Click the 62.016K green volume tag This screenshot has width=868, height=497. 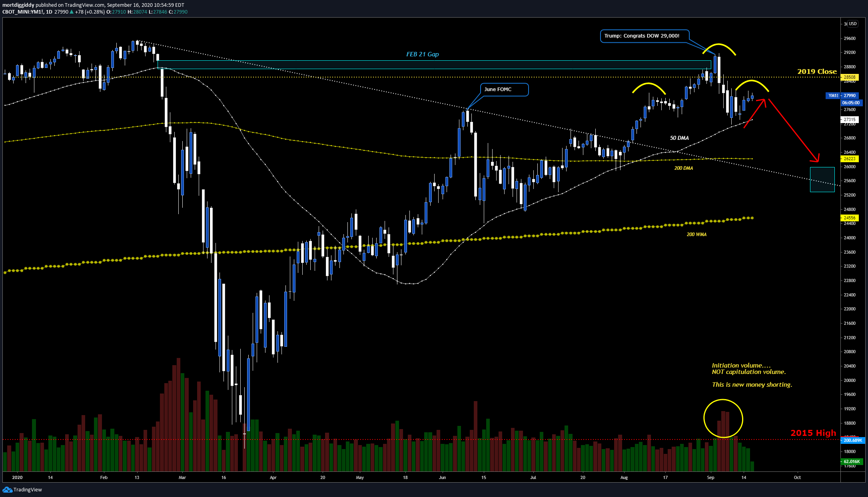click(x=852, y=461)
